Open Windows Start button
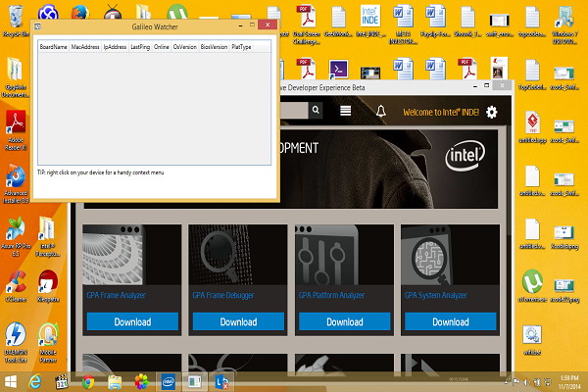This screenshot has width=588, height=392. (x=11, y=382)
